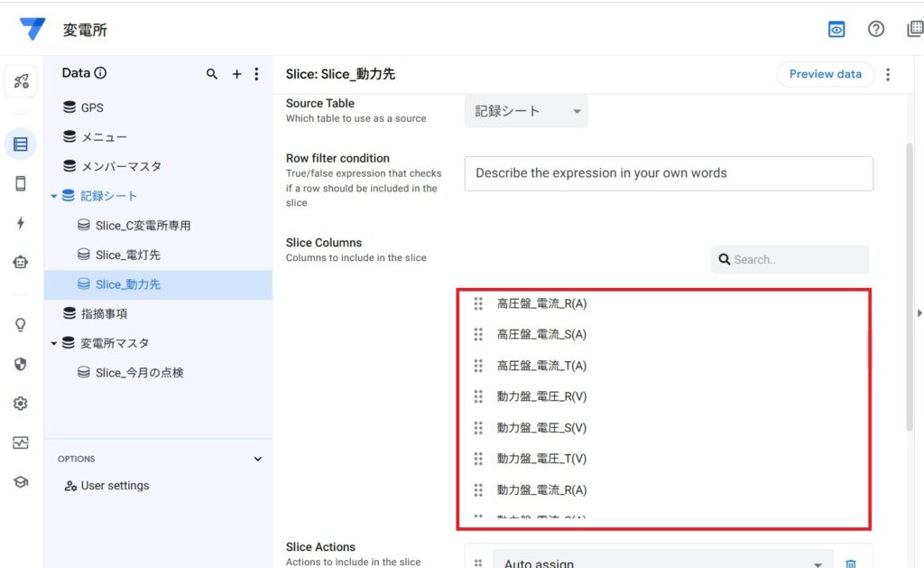Image resolution: width=924 pixels, height=568 pixels.
Task: Open the Actions lightning bolt icon
Action: 21,223
